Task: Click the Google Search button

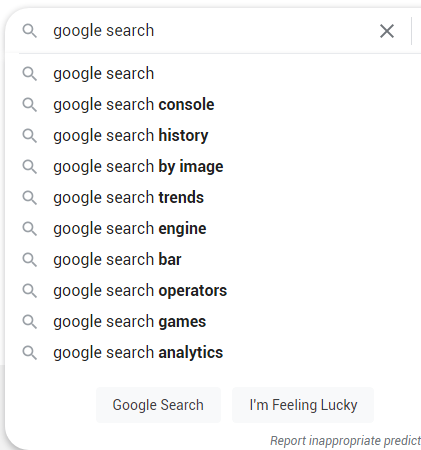Action: coord(158,405)
